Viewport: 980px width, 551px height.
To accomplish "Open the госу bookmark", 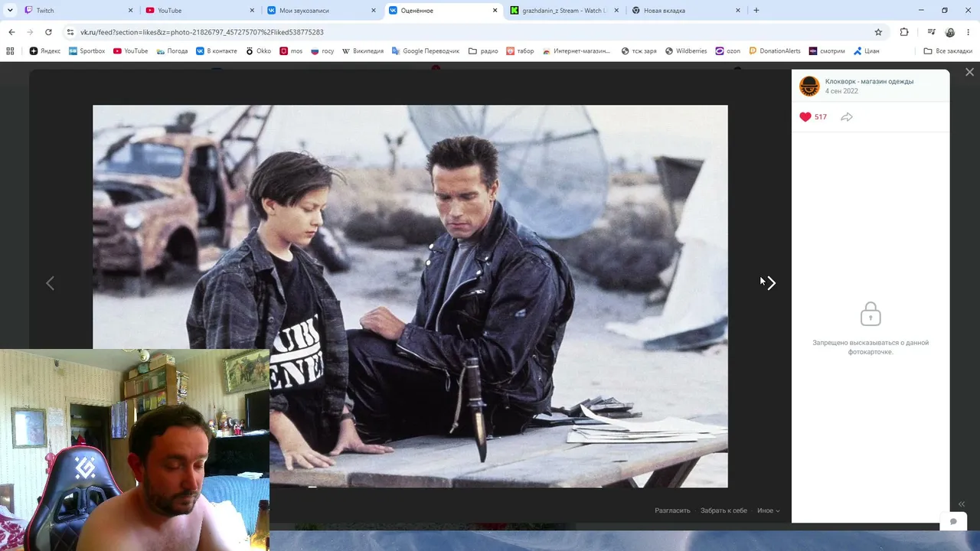I will [322, 51].
